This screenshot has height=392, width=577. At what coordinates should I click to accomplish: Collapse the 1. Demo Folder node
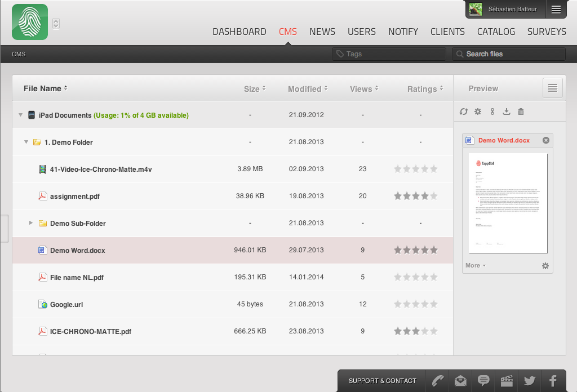click(x=26, y=142)
